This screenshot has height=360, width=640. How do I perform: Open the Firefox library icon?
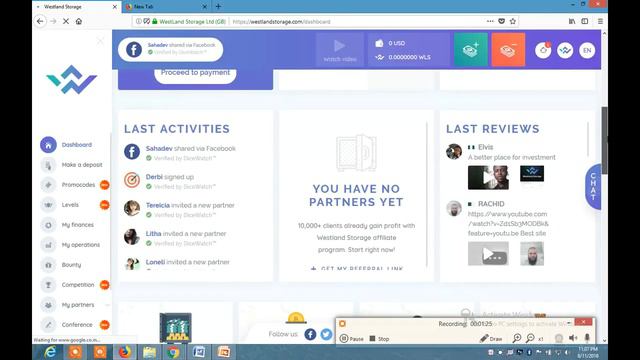coord(572,21)
